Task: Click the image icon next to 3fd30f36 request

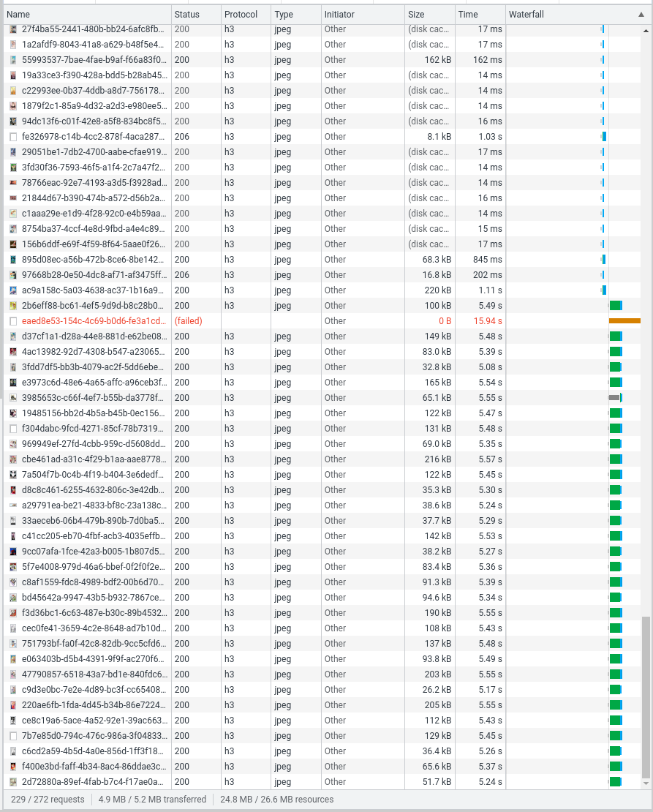Action: point(12,168)
